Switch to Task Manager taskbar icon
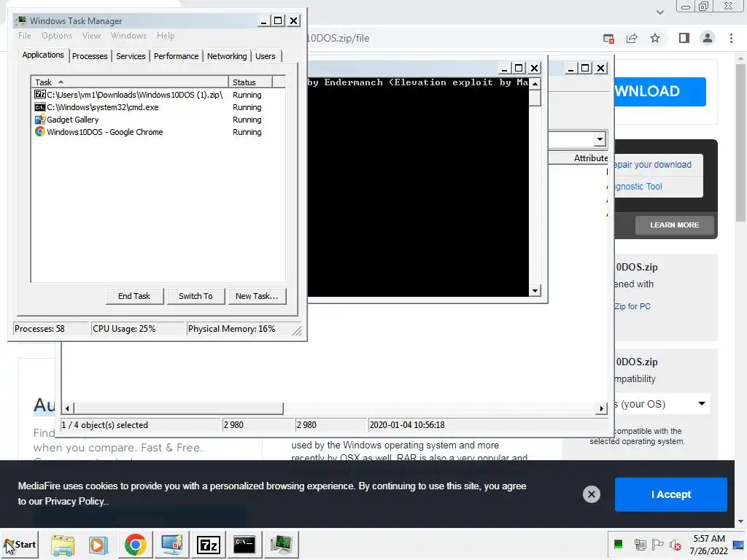747x560 pixels. tap(281, 545)
